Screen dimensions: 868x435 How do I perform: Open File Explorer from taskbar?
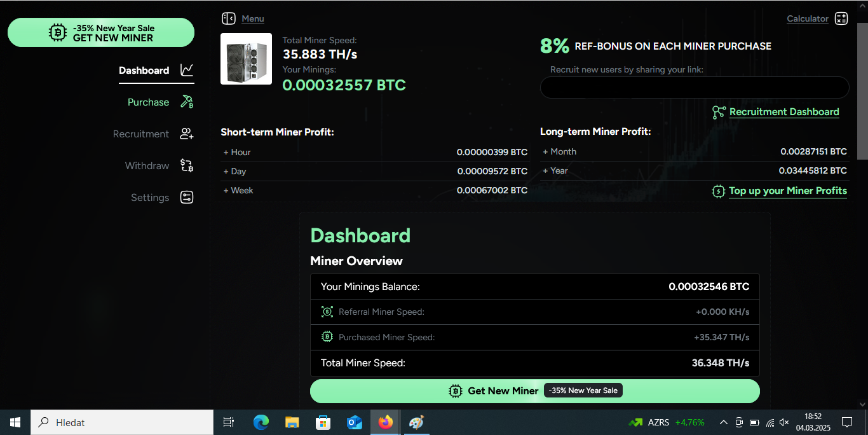[x=292, y=422]
